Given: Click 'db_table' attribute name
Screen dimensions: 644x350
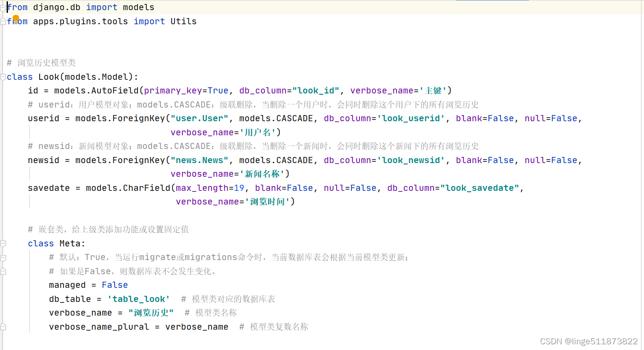Looking at the screenshot, I should (x=70, y=299).
